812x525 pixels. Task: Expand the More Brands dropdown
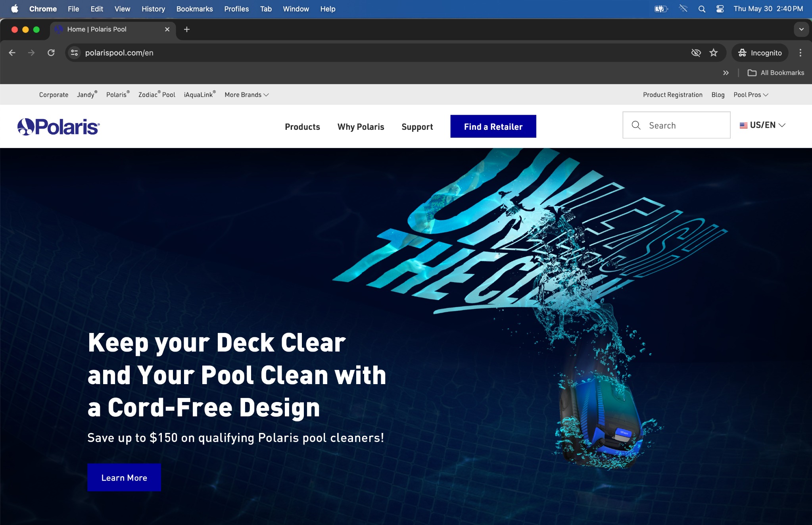click(x=247, y=95)
